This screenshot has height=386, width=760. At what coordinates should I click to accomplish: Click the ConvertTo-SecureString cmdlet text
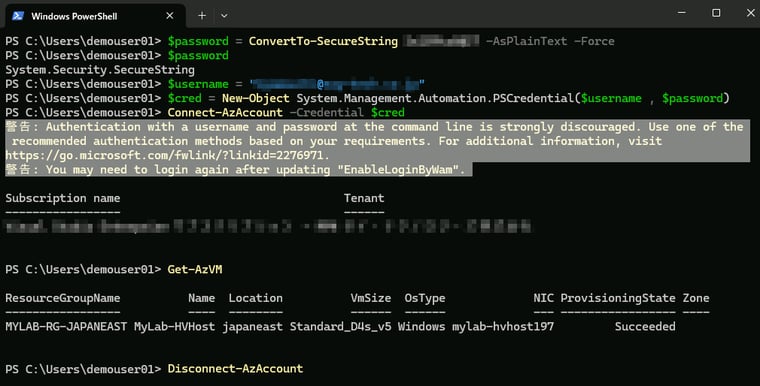(x=323, y=41)
